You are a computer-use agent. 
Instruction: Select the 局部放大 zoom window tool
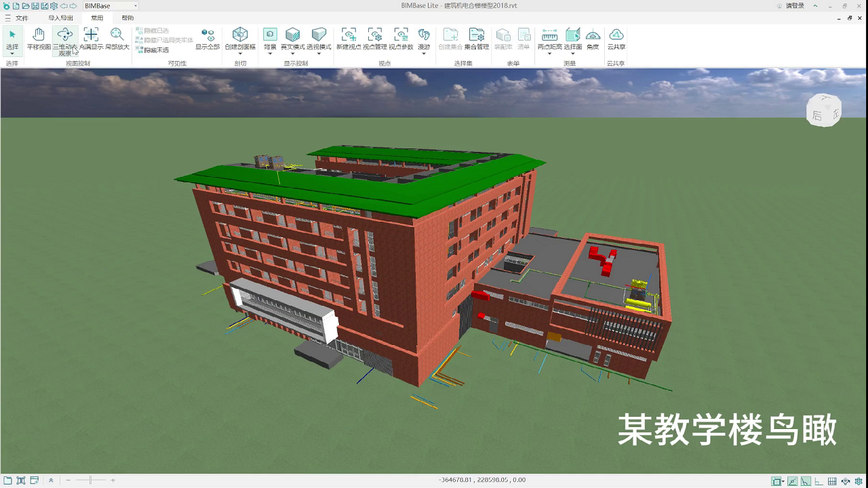[x=117, y=37]
